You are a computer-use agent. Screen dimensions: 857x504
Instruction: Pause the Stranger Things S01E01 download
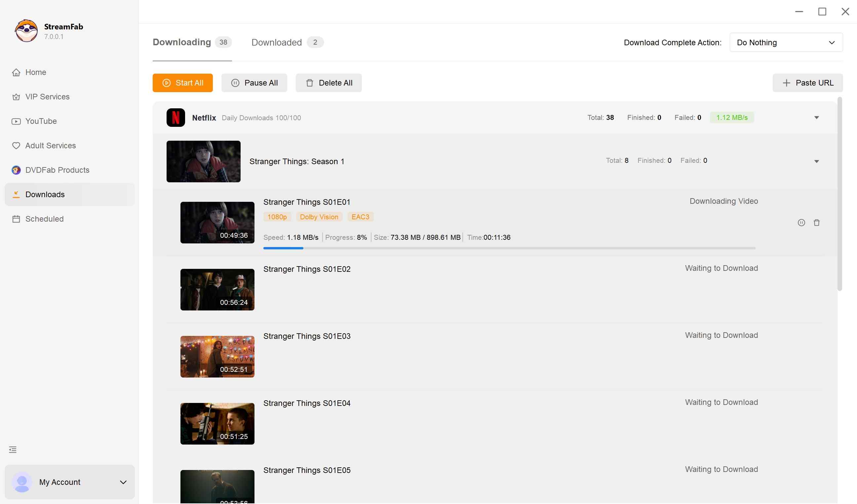pyautogui.click(x=801, y=222)
